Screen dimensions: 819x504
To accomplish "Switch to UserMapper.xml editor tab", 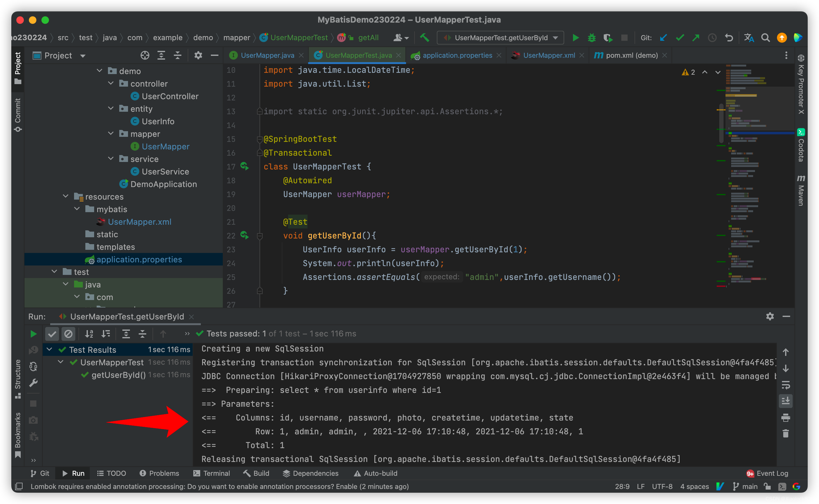I will tap(549, 55).
